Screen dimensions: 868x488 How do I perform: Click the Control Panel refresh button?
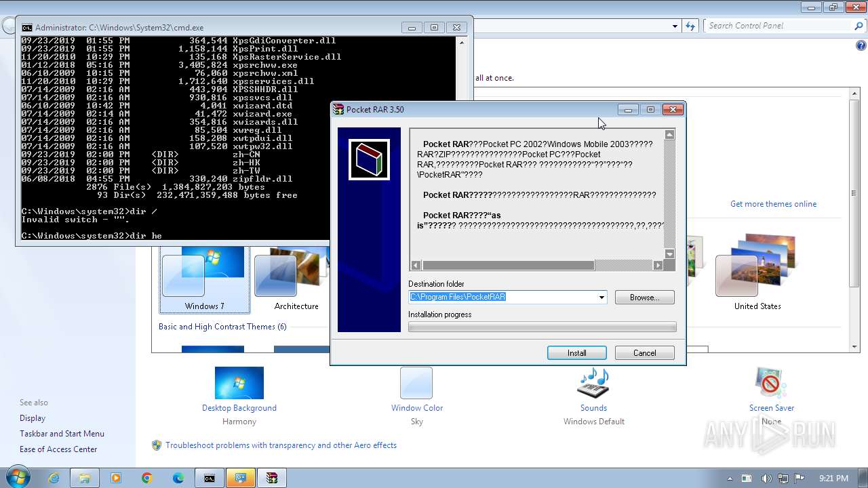[690, 26]
